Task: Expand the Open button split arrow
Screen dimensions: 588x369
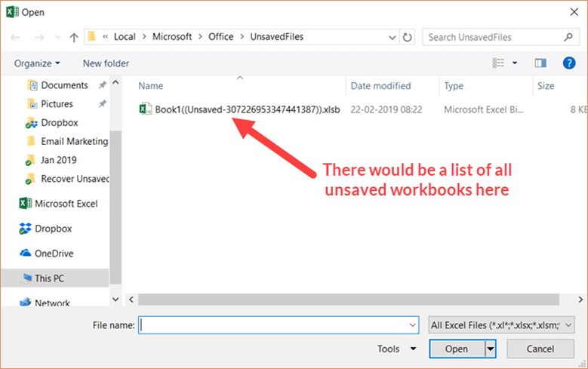Action: [x=491, y=349]
